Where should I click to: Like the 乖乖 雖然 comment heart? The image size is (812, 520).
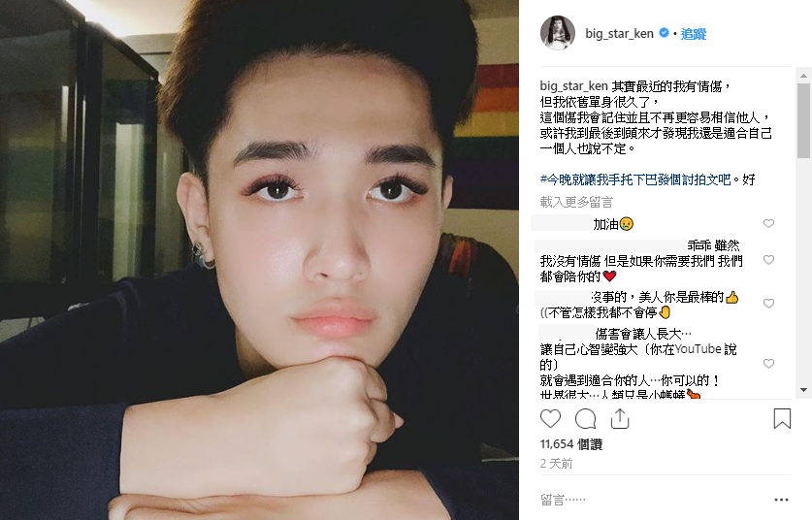768,259
